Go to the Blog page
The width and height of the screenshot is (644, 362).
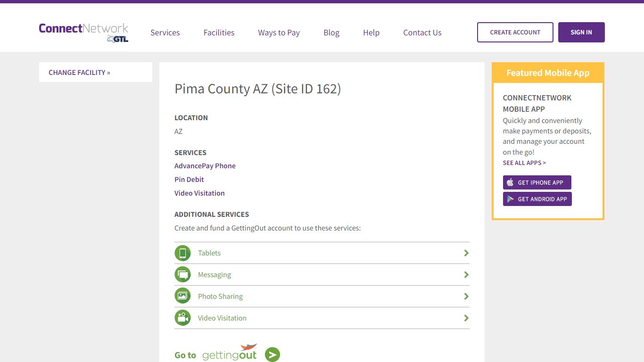pos(331,33)
